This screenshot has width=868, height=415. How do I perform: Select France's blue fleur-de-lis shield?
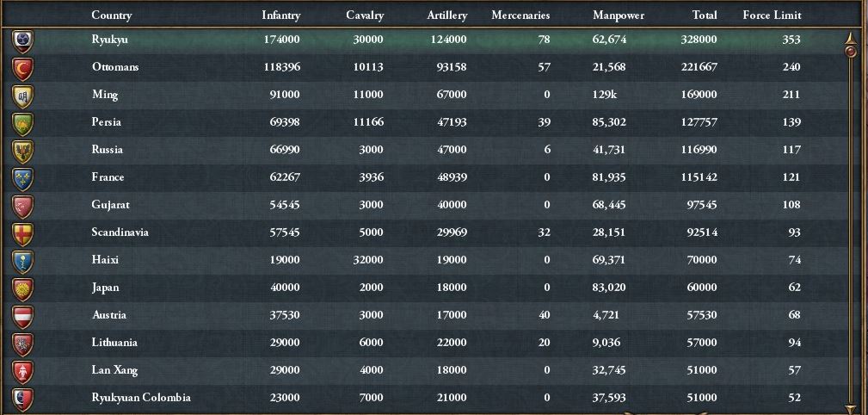[x=23, y=178]
